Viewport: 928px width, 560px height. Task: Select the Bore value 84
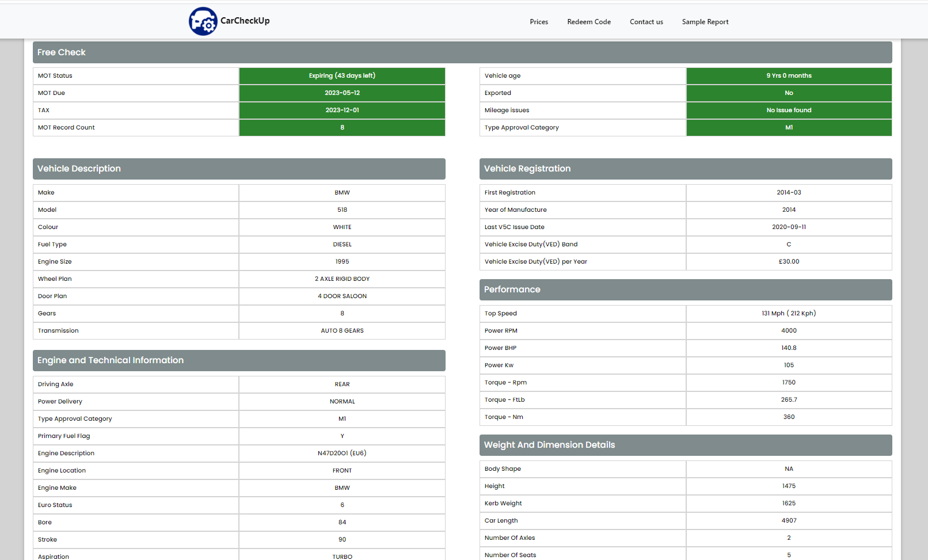(x=342, y=523)
